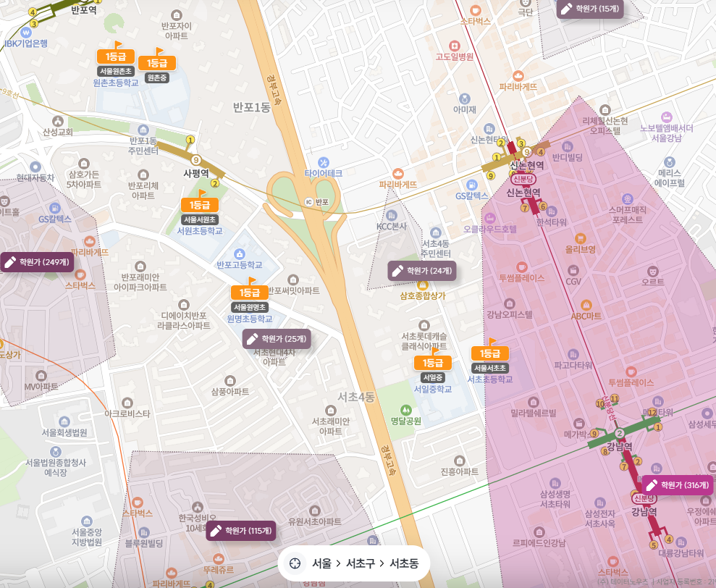Click the 반포 IC interchange marker
The height and width of the screenshot is (588, 716).
click(x=309, y=202)
